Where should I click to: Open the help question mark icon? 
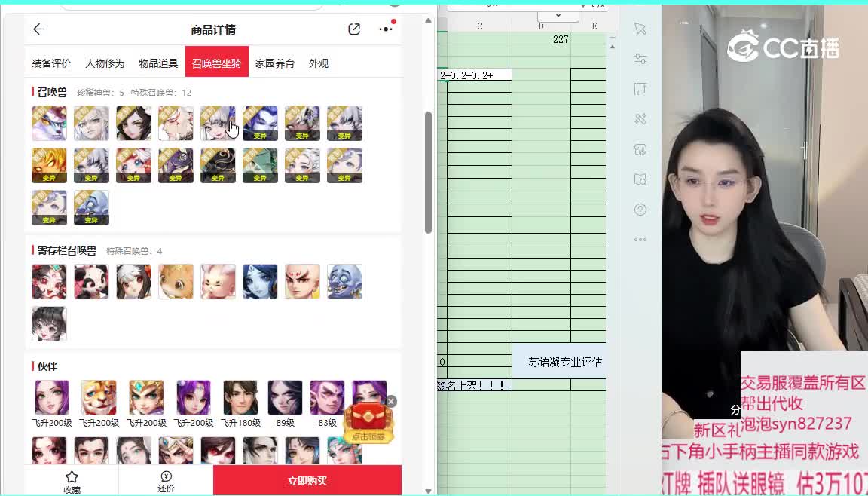[640, 210]
